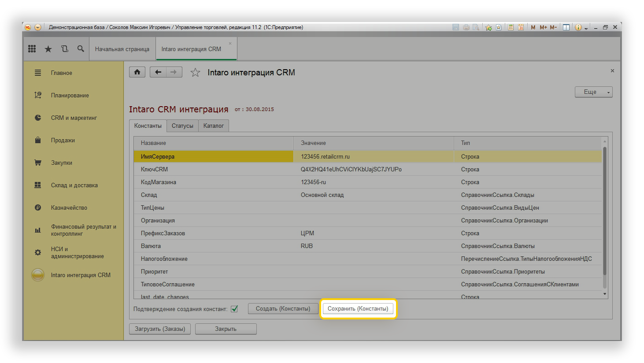This screenshot has width=644, height=363.
Task: Click the Save diskette icon in the title bar
Action: [456, 27]
